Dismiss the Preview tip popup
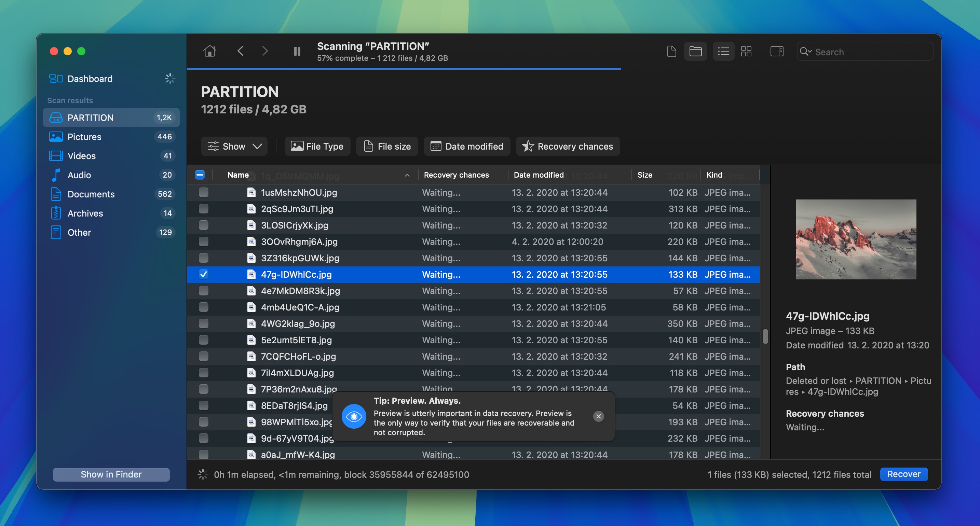Image resolution: width=980 pixels, height=526 pixels. [598, 416]
